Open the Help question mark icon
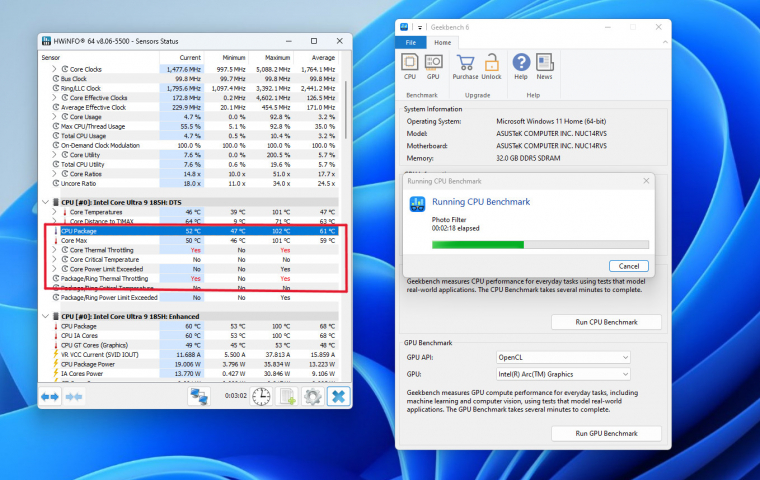This screenshot has width=760, height=480. coord(521,63)
